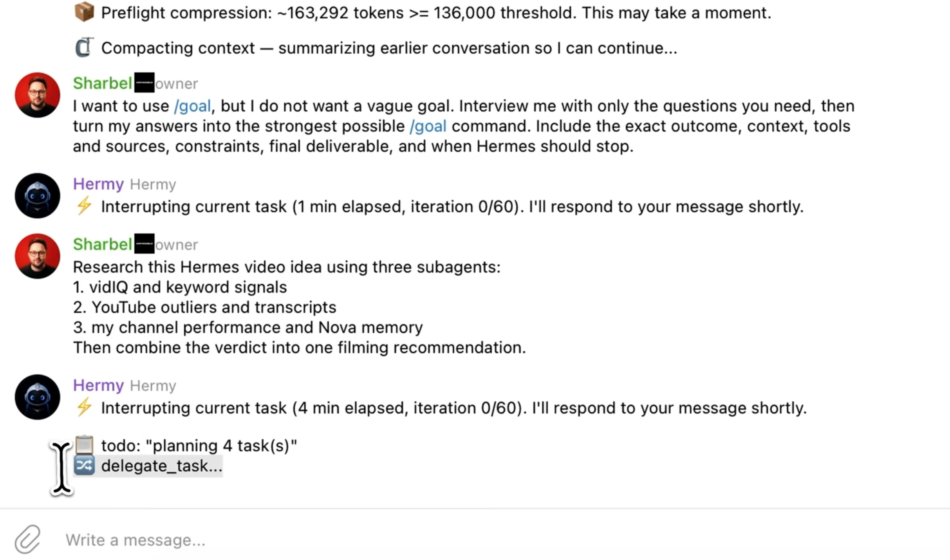Image resolution: width=950 pixels, height=560 pixels.
Task: Focus the 'Write a message...' input field
Action: coord(501,540)
